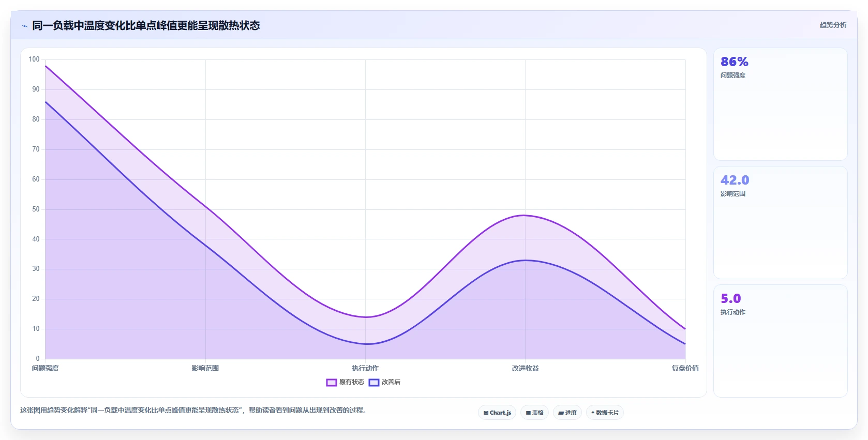
Task: Click the 影响范围 x-axis label
Action: click(205, 368)
